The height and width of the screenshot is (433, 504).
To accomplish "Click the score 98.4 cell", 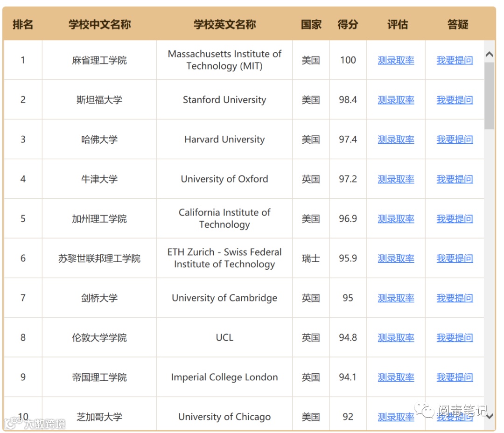I will point(348,100).
